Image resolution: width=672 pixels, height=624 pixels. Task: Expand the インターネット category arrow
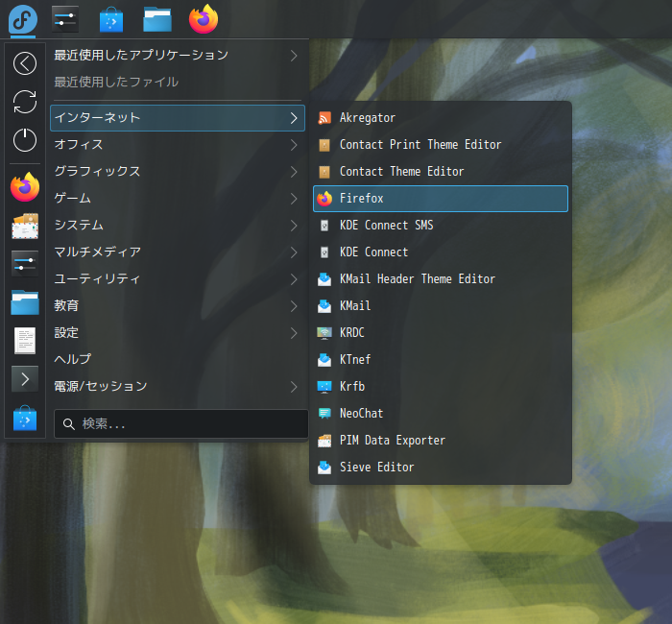coord(294,118)
